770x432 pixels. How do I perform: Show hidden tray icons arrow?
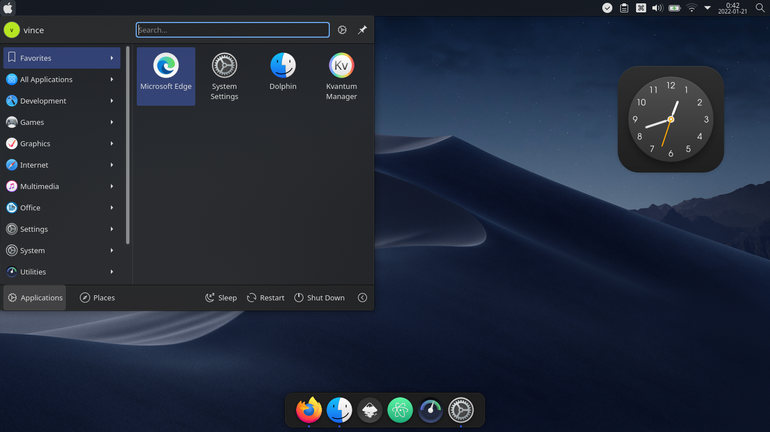point(708,8)
